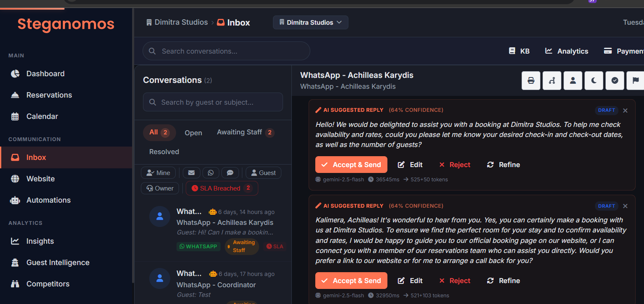Toggle the Guest filter chip
The height and width of the screenshot is (304, 644).
[x=263, y=173]
